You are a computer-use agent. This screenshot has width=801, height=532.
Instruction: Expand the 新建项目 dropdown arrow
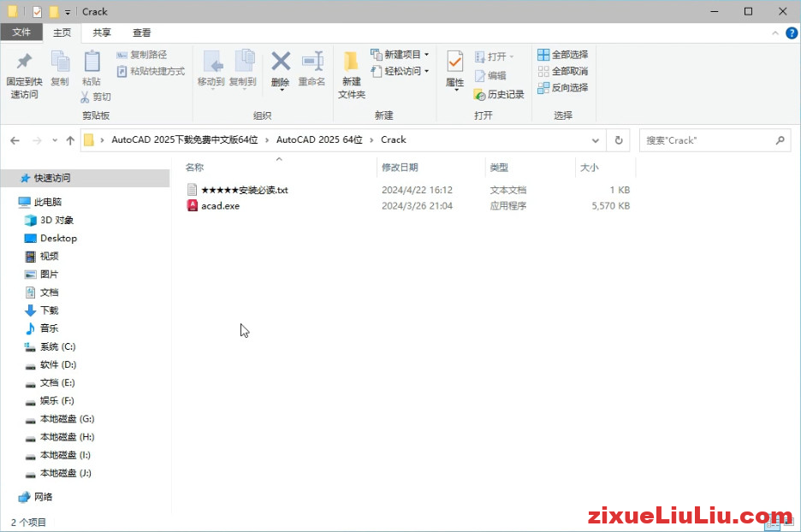tap(428, 55)
